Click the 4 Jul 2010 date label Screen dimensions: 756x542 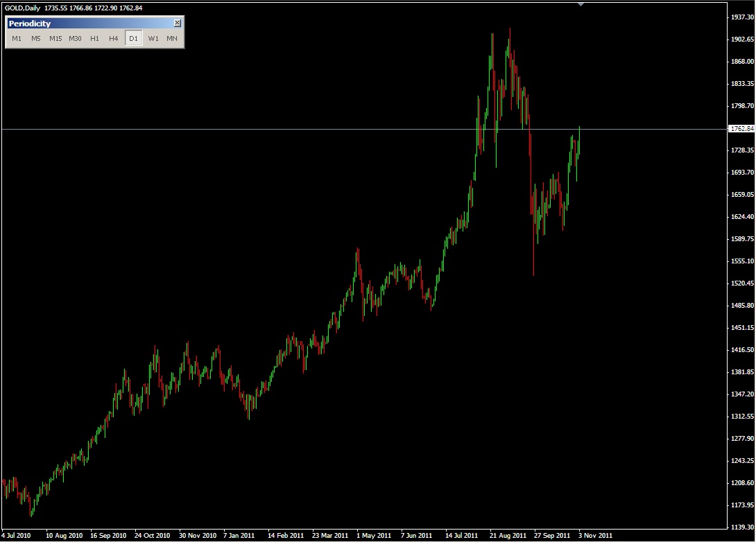coord(16,535)
